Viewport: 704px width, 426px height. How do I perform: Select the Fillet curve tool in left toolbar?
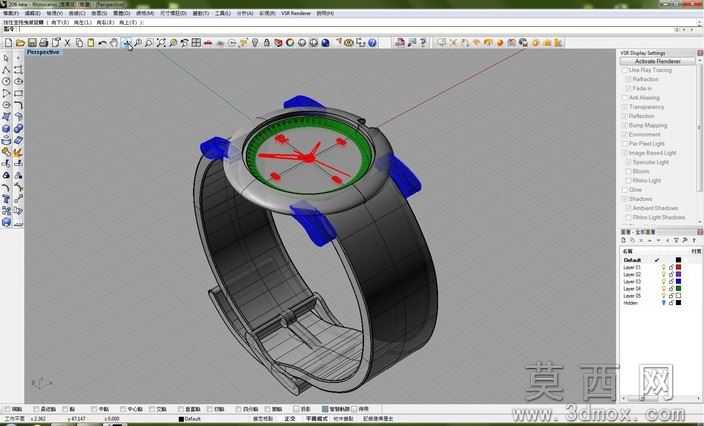point(18,105)
